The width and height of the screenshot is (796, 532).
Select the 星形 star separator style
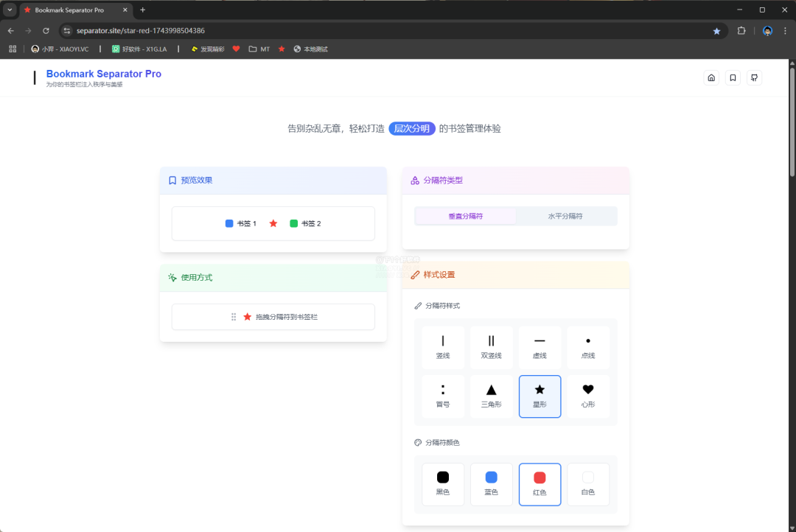pos(540,396)
